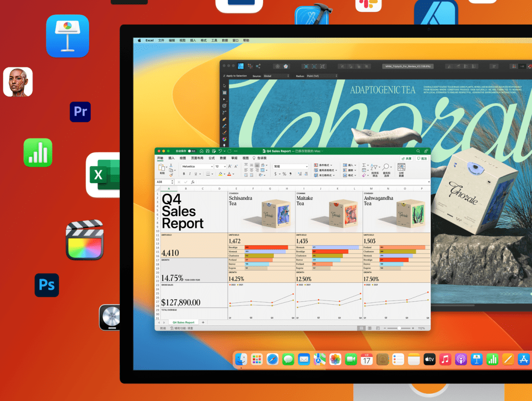Image resolution: width=532 pixels, height=401 pixels.
Task: Open Music from the Dock
Action: pyautogui.click(x=445, y=359)
